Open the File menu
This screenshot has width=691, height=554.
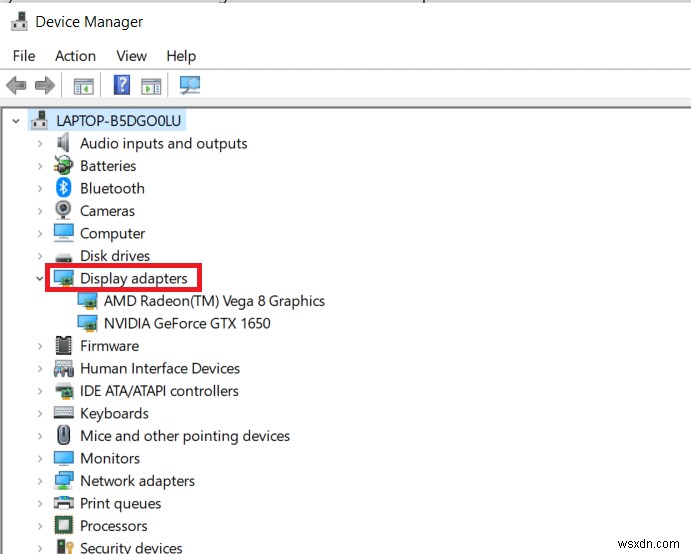pos(24,56)
